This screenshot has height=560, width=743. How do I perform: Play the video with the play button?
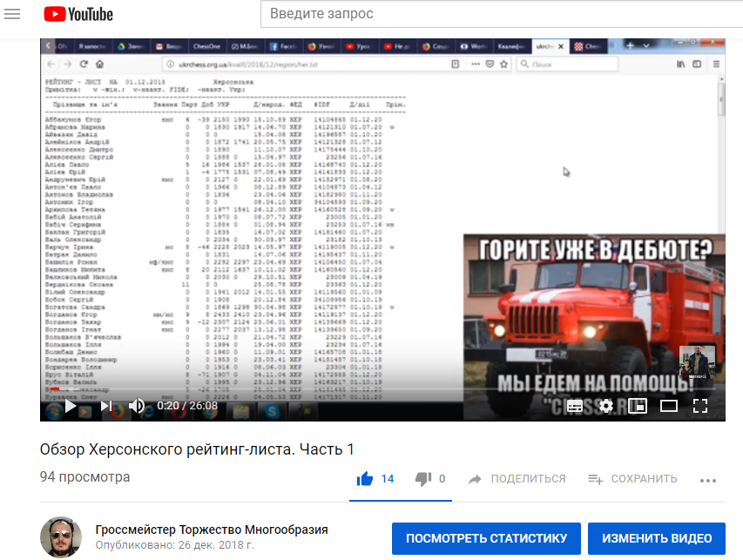(71, 406)
